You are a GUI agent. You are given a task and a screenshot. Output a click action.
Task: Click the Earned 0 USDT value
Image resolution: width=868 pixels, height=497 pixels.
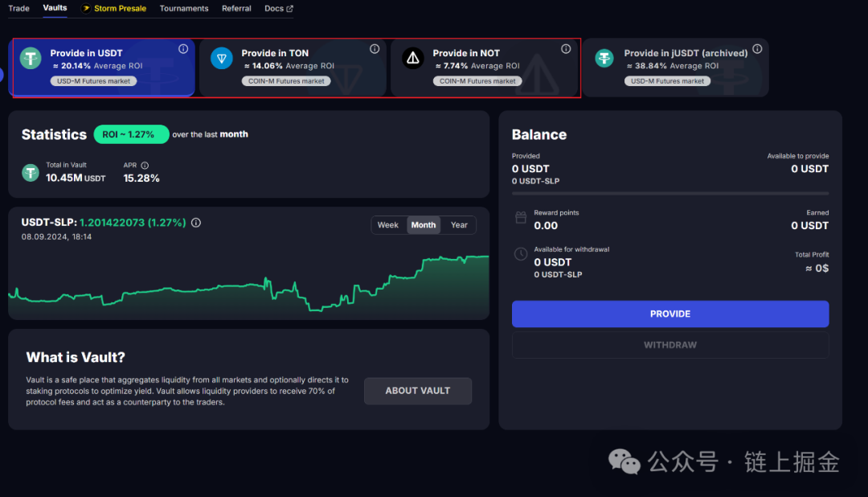[x=810, y=225]
